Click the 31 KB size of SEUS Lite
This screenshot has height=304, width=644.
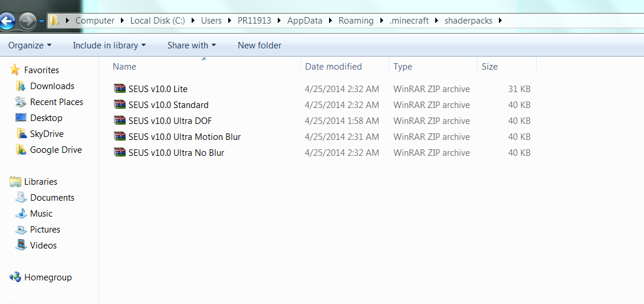pyautogui.click(x=519, y=89)
